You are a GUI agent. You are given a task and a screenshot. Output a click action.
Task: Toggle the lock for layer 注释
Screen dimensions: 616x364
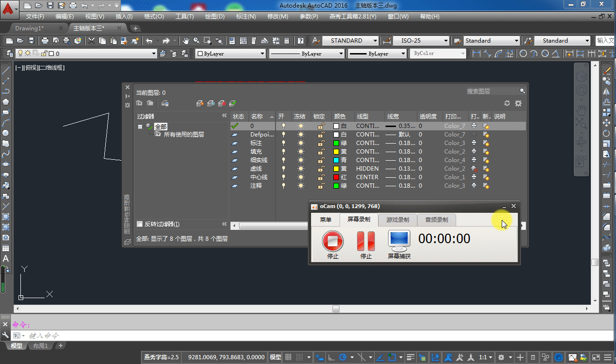tap(321, 186)
